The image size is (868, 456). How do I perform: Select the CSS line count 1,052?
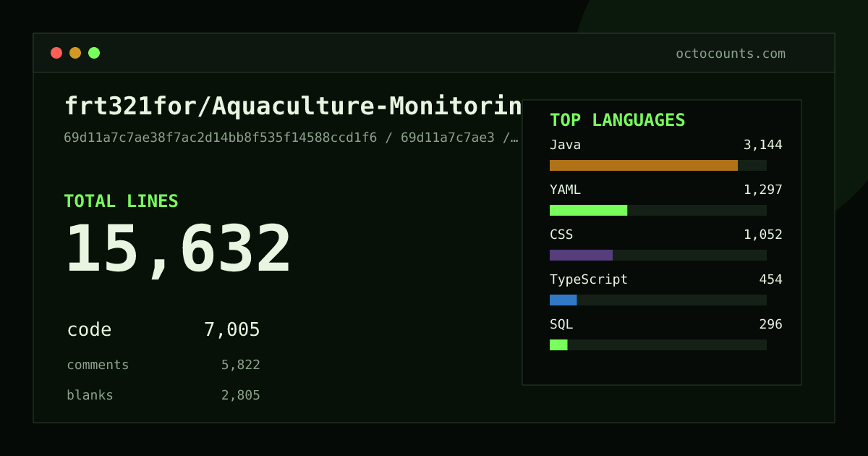click(x=762, y=235)
